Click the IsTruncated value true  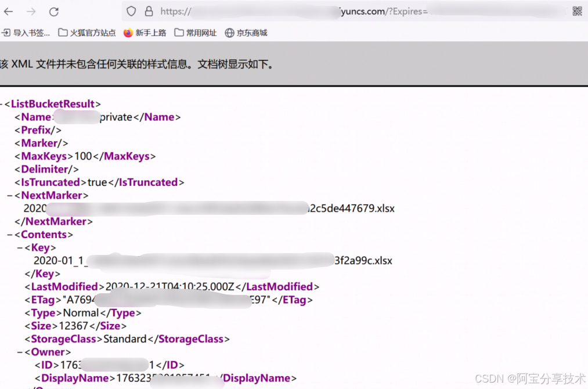tap(97, 182)
